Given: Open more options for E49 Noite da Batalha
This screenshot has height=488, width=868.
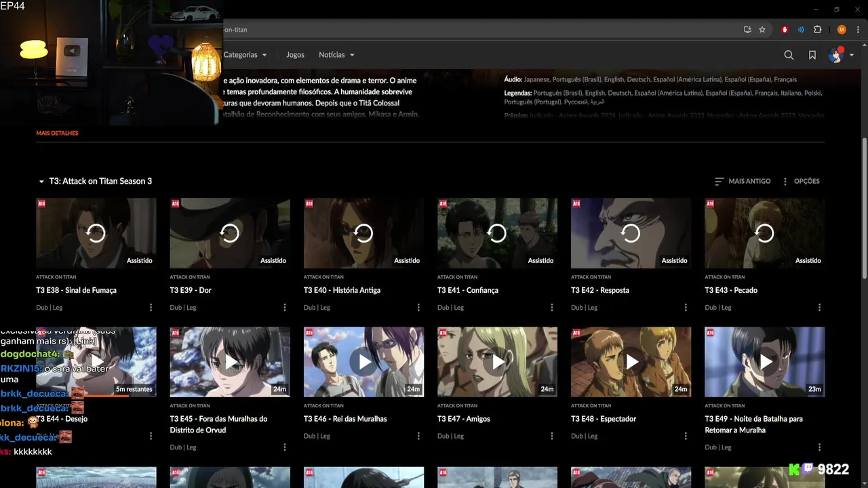Looking at the screenshot, I should pyautogui.click(x=819, y=447).
